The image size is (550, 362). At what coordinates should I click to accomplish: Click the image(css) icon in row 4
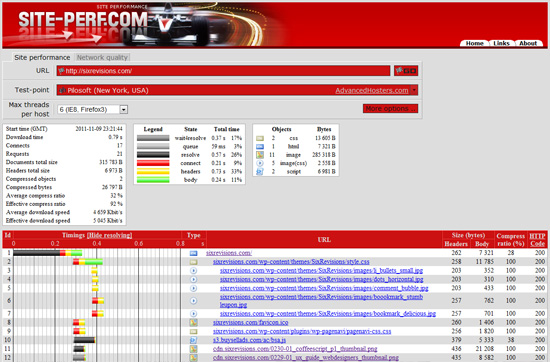pos(193,279)
